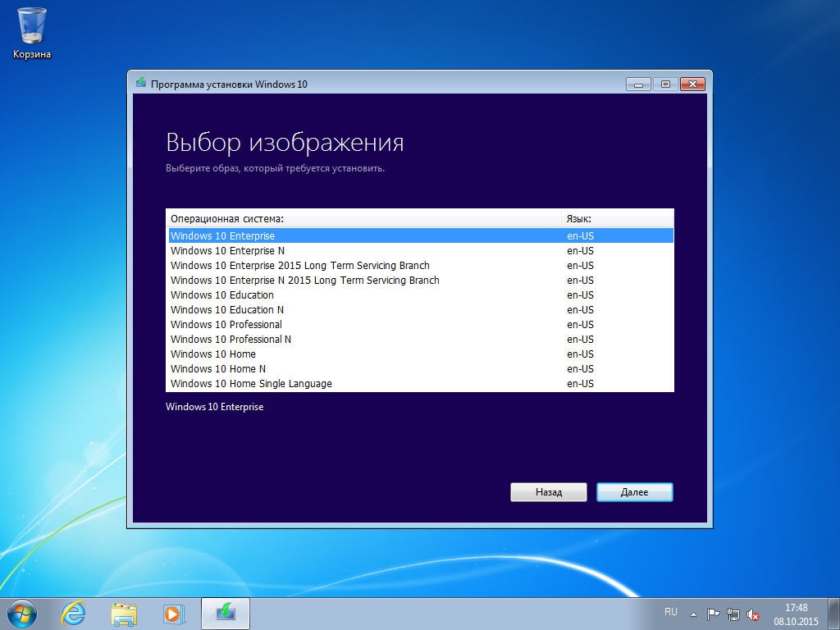840x630 pixels.
Task: Open the clock showing 17:48
Action: pos(796,614)
